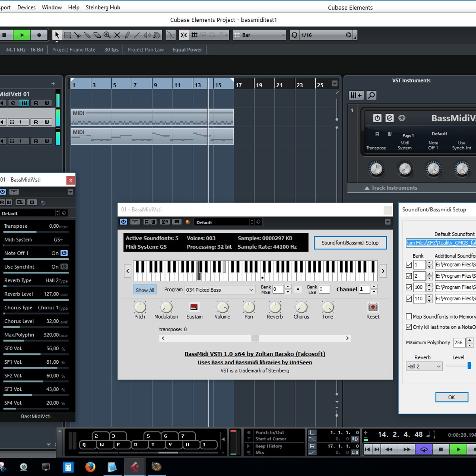Image resolution: width=476 pixels, height=476 pixels.
Task: Open the Program dropdown showing 034 Picked Bass
Action: click(x=219, y=290)
